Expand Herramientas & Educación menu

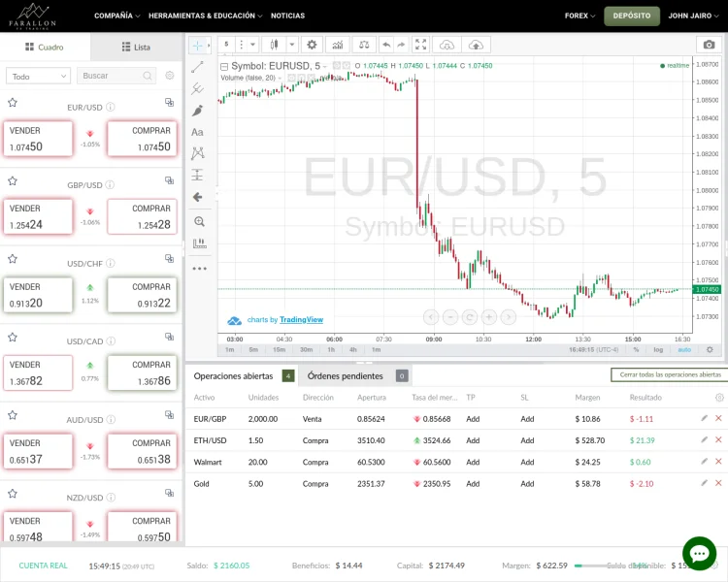205,16
